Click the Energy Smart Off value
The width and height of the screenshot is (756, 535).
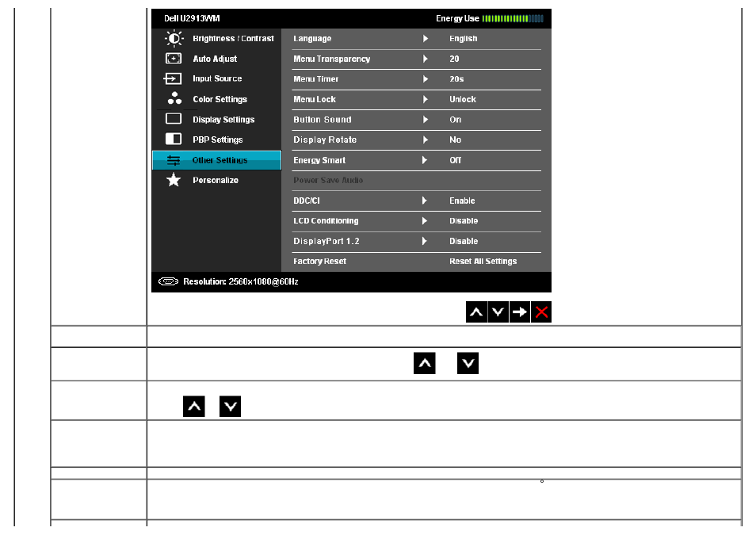point(455,159)
